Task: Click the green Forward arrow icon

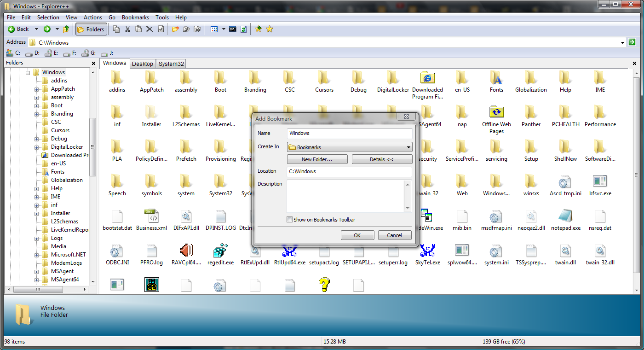Action: (x=47, y=29)
